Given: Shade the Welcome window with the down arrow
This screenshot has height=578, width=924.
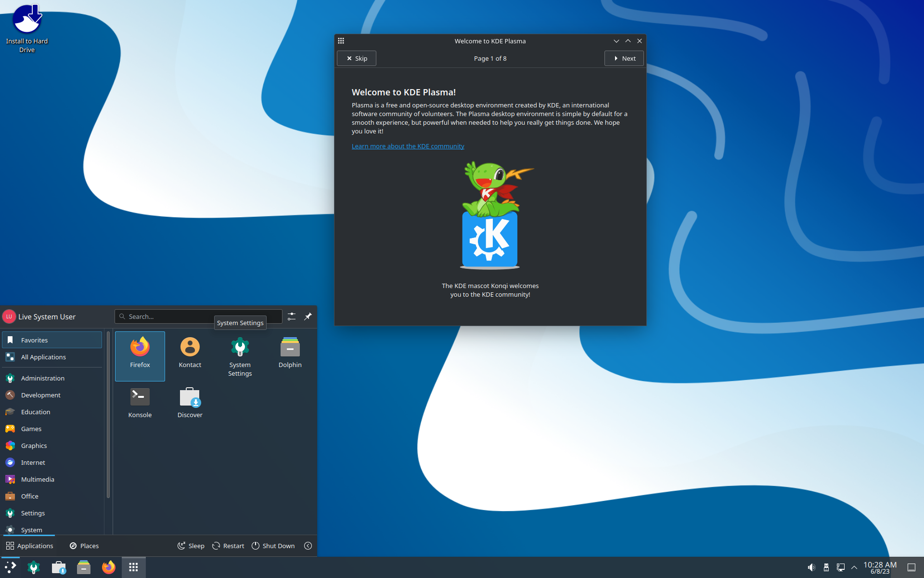Looking at the screenshot, I should click(616, 41).
